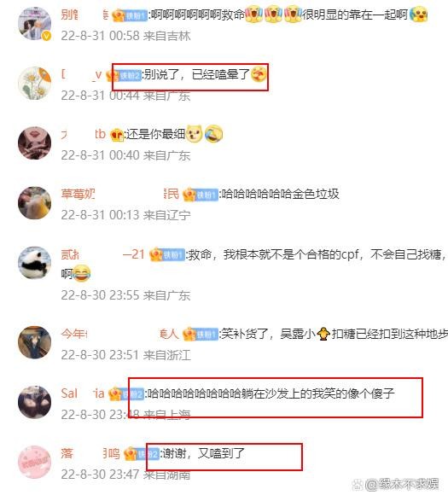Click the laughing-crying emoji after the doge

coord(213,134)
